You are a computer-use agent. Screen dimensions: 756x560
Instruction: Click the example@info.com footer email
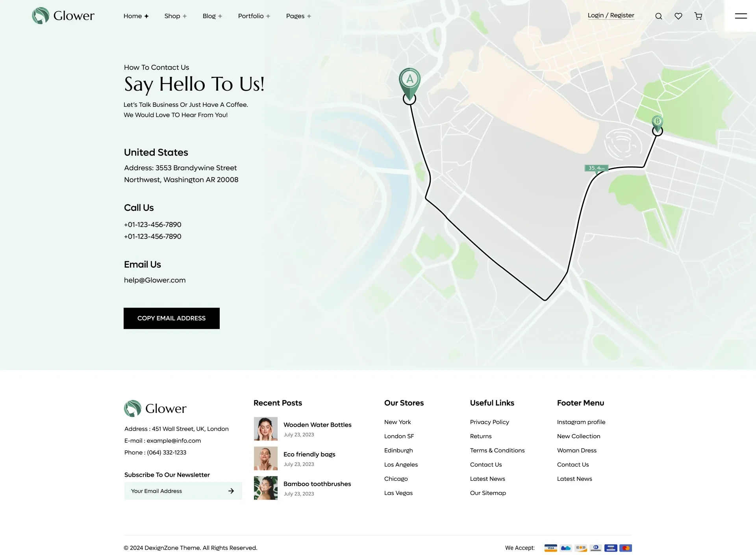point(174,441)
